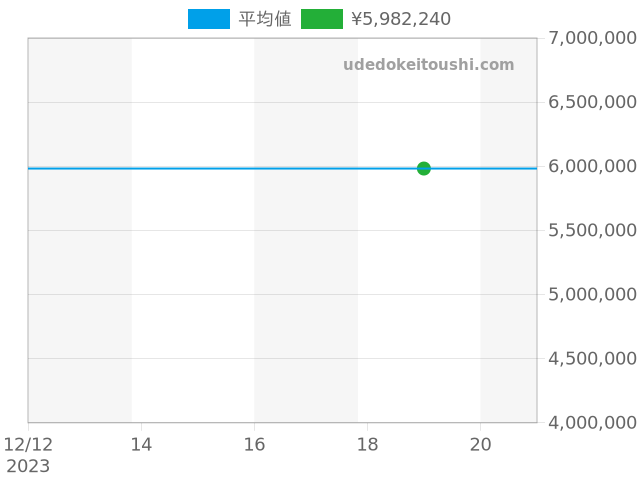The image size is (640, 480).
Task: Toggle the 平均値 series legend label
Action: 264,19
